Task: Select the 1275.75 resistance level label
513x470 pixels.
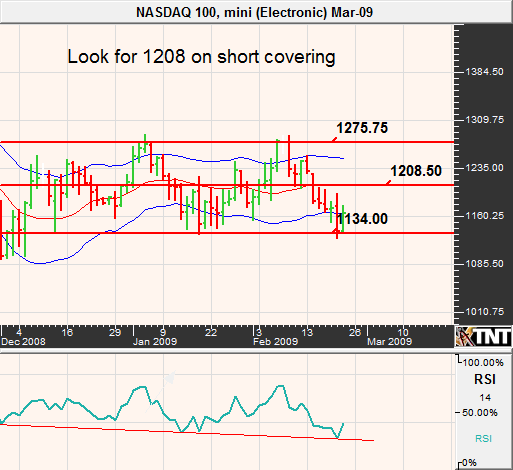Action: (x=362, y=128)
